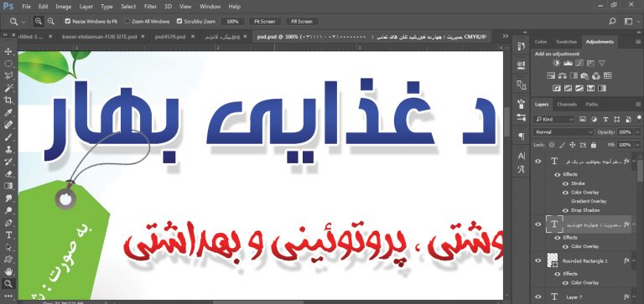
Task: Open the Zoom tool preset picker arrow
Action: tap(23, 22)
